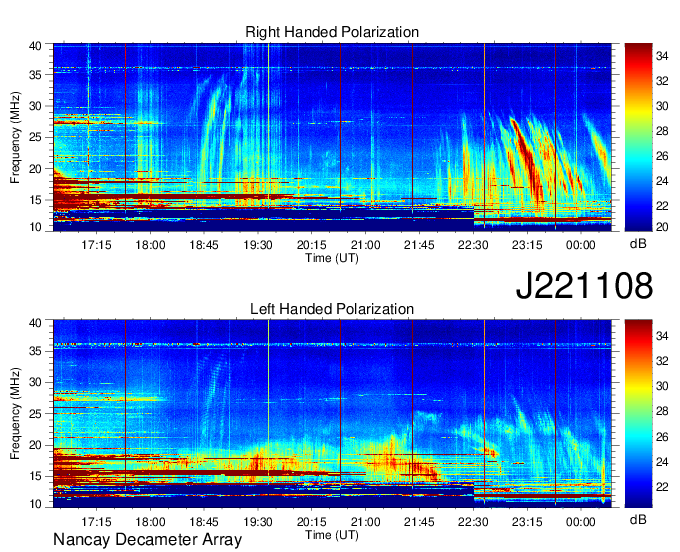Click the Left Handed Polarization spectrogram image
The height and width of the screenshot is (552, 680).
tap(332, 414)
